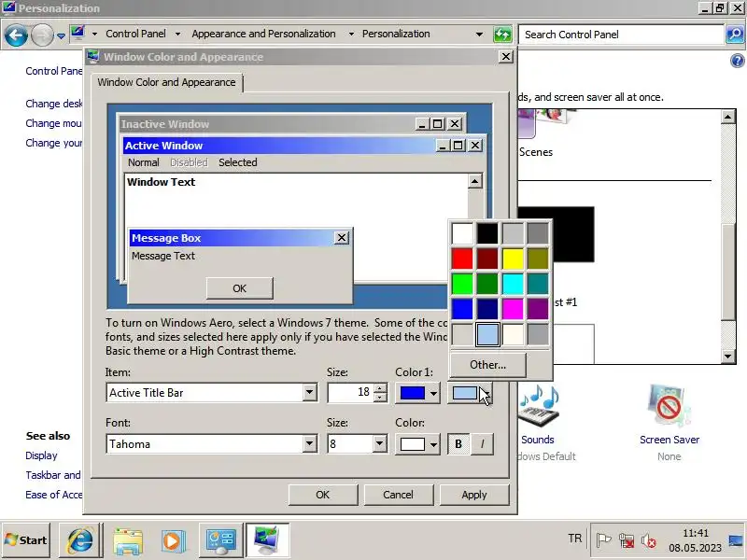Click Appearance and Personalization breadcrumb
The image size is (747, 560).
pos(263,34)
